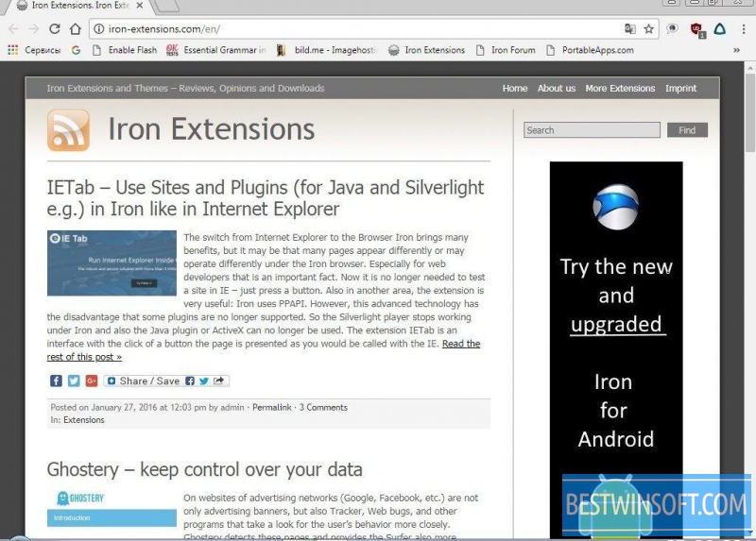Open About us menu item
Image resolution: width=756 pixels, height=541 pixels.
557,88
